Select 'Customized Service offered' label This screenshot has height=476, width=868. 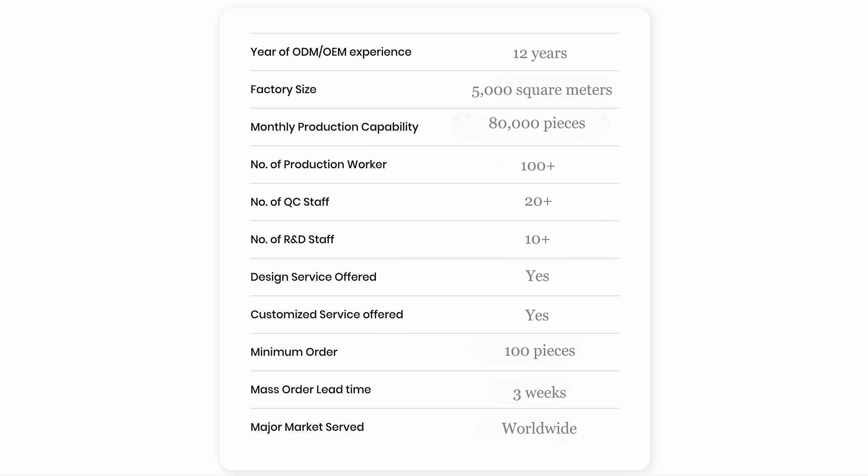tap(326, 315)
